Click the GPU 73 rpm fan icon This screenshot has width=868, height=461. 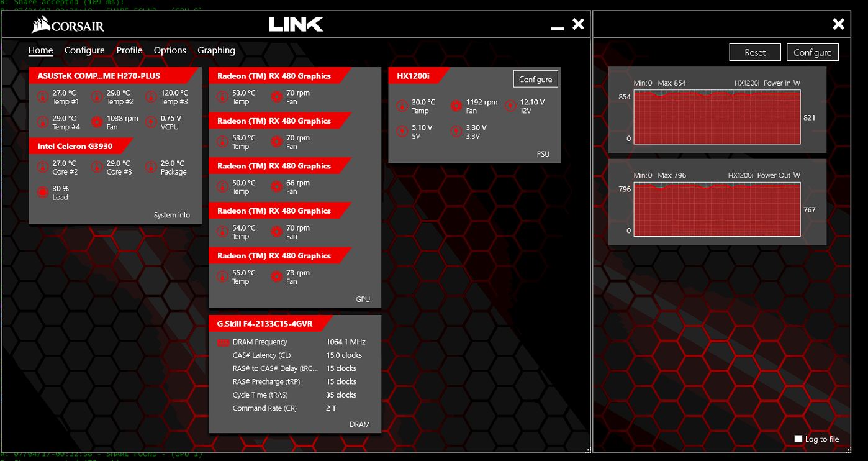276,276
